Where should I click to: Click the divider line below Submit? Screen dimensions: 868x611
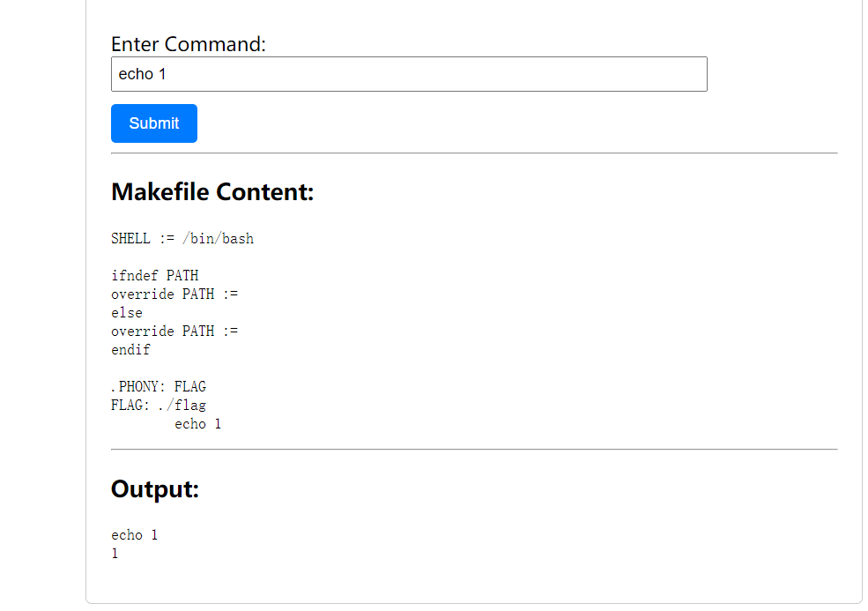click(x=474, y=153)
